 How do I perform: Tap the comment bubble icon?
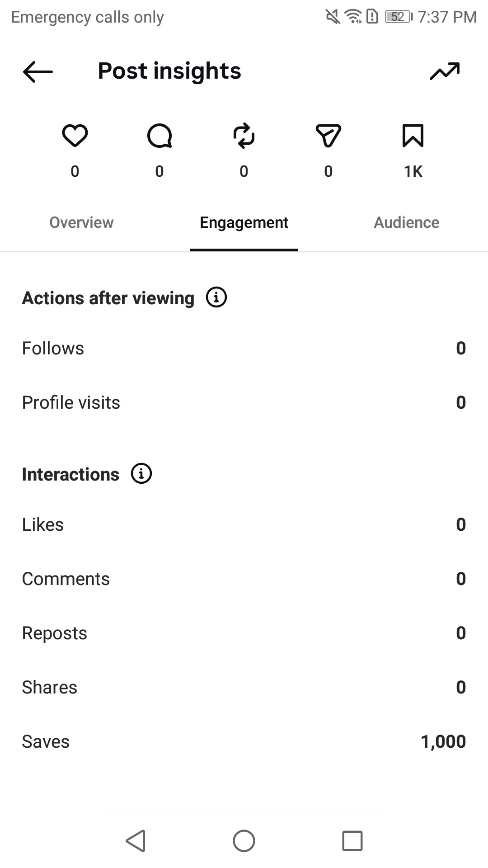click(160, 136)
